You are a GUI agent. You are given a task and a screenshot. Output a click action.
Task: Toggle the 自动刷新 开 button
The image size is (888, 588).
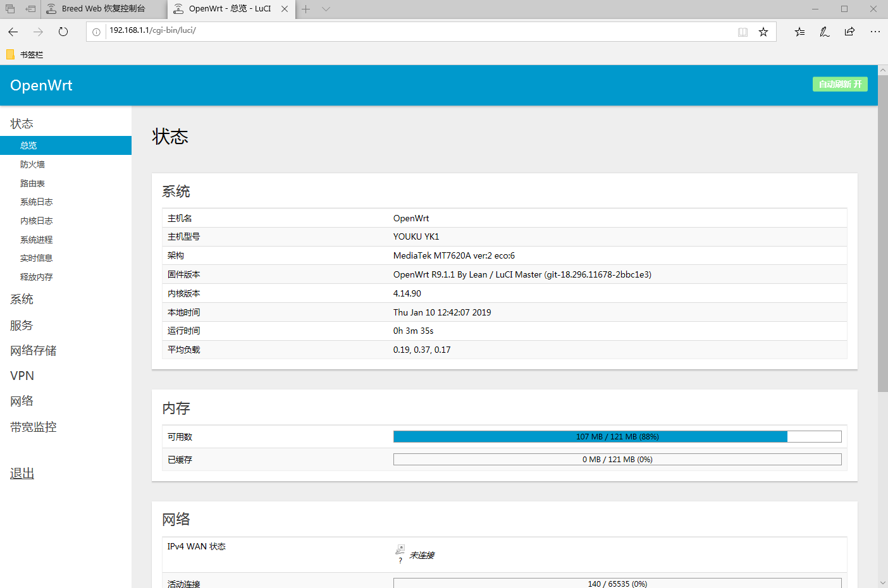[x=840, y=84]
